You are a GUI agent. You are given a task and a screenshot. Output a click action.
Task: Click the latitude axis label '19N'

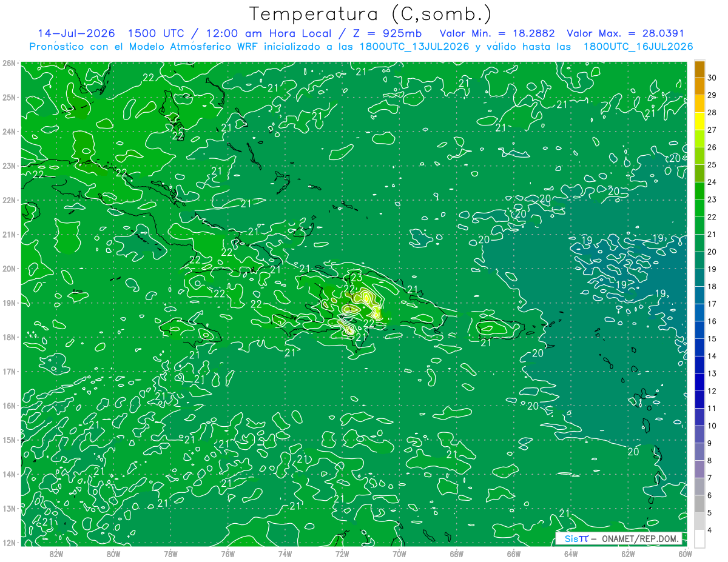click(x=8, y=303)
